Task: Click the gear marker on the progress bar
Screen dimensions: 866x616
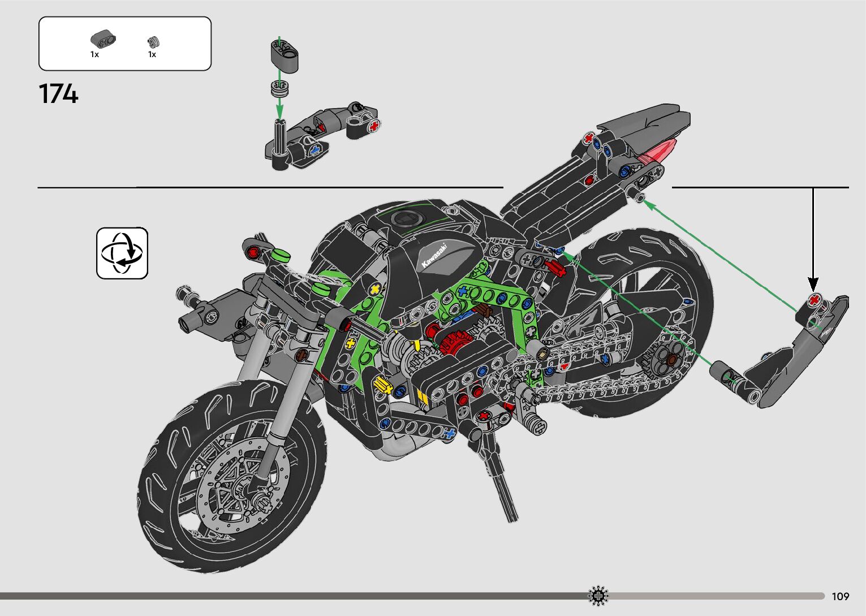Action: [598, 596]
